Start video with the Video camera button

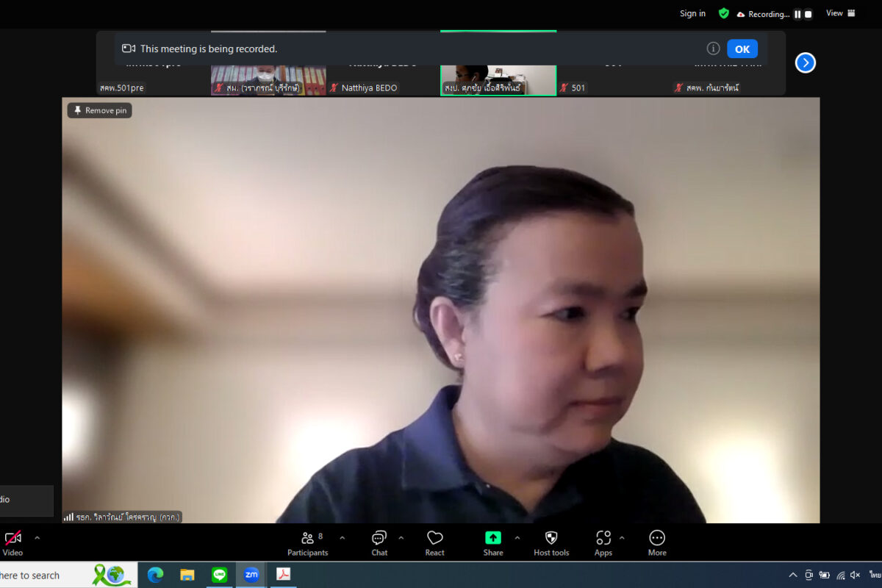click(12, 543)
